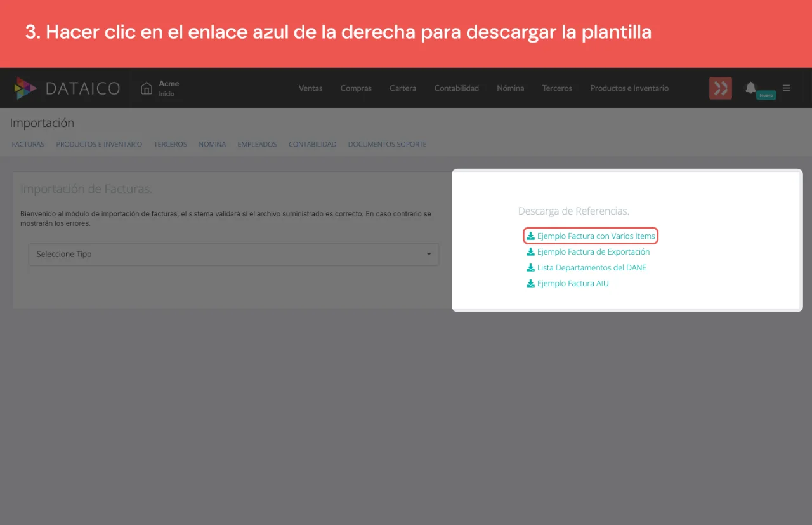Open the notifications bell icon
812x525 pixels.
pos(750,88)
